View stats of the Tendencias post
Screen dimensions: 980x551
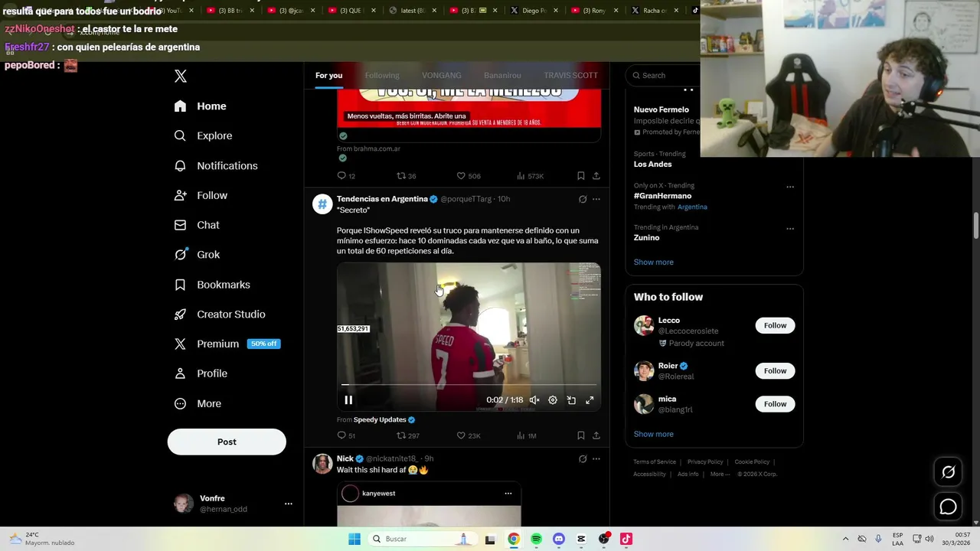(x=527, y=435)
